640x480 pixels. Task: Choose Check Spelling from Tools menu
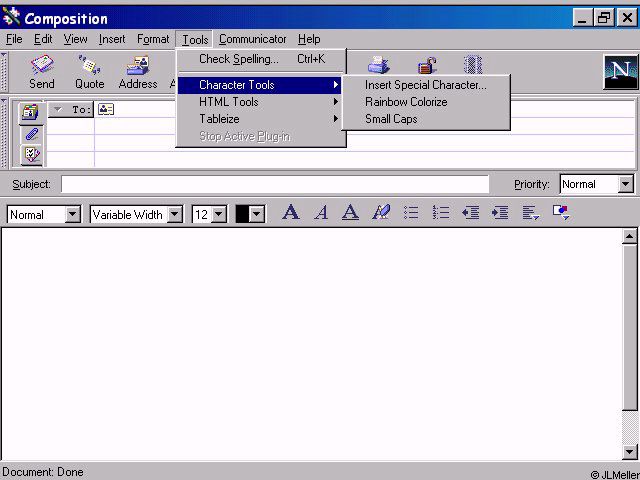[x=261, y=59]
